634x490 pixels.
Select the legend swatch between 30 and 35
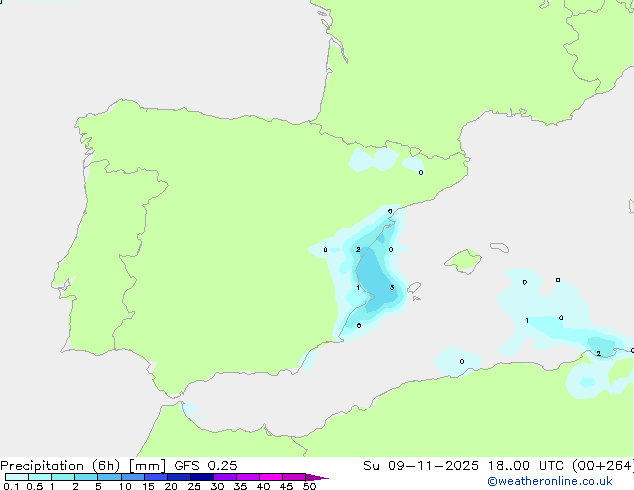coord(225,477)
